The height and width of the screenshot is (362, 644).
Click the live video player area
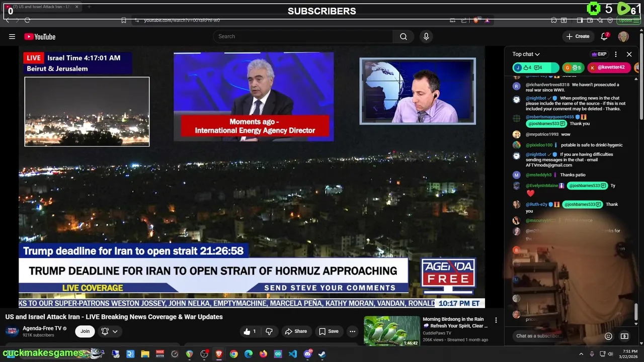click(x=252, y=177)
